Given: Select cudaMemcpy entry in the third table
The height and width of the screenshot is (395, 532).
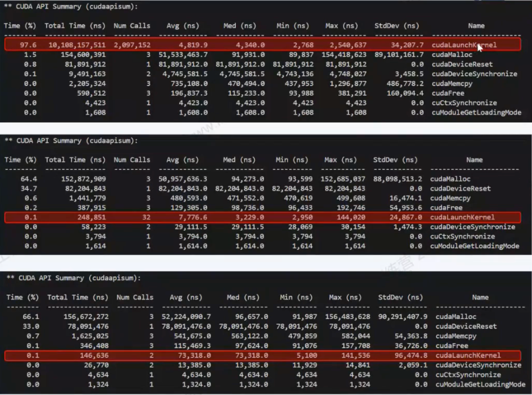Looking at the screenshot, I should (x=456, y=336).
